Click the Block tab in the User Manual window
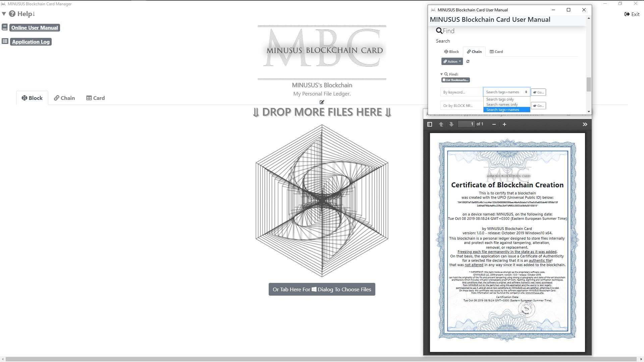The height and width of the screenshot is (362, 644). 451,52
